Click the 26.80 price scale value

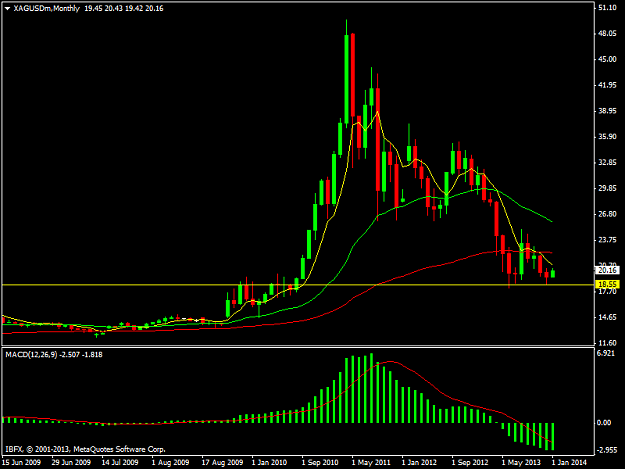[x=607, y=214]
